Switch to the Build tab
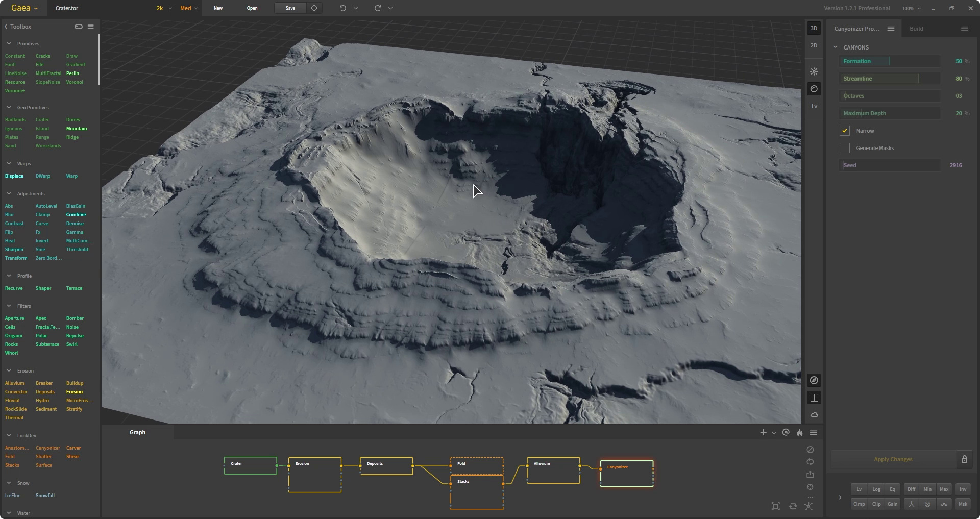 tap(916, 29)
